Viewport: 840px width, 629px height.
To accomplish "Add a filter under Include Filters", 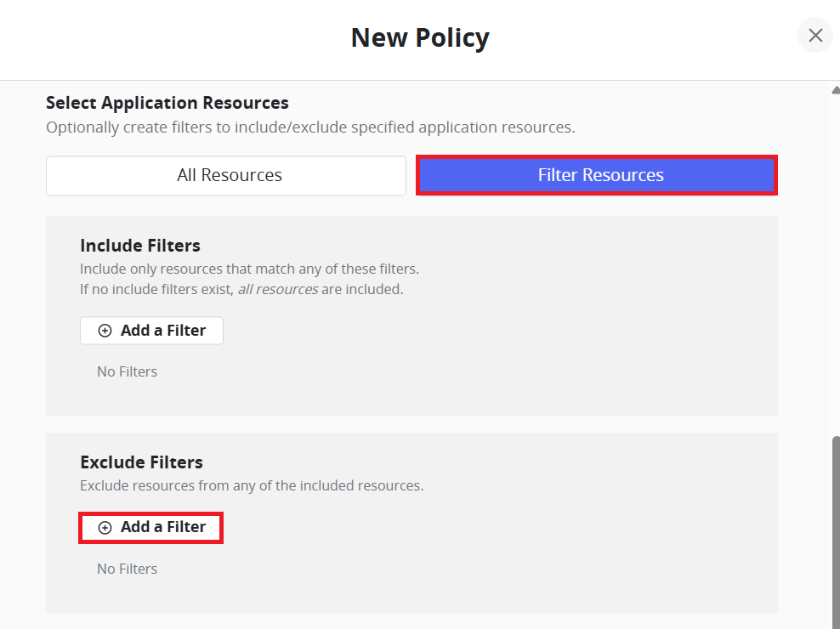I will (151, 331).
